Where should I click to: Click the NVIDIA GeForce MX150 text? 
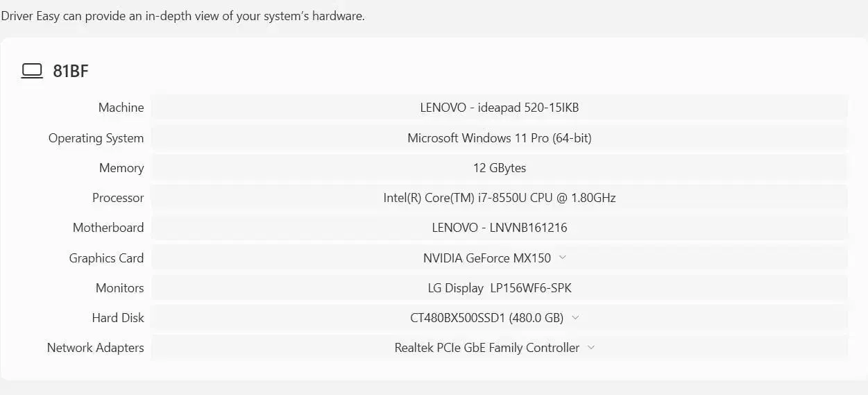click(486, 258)
